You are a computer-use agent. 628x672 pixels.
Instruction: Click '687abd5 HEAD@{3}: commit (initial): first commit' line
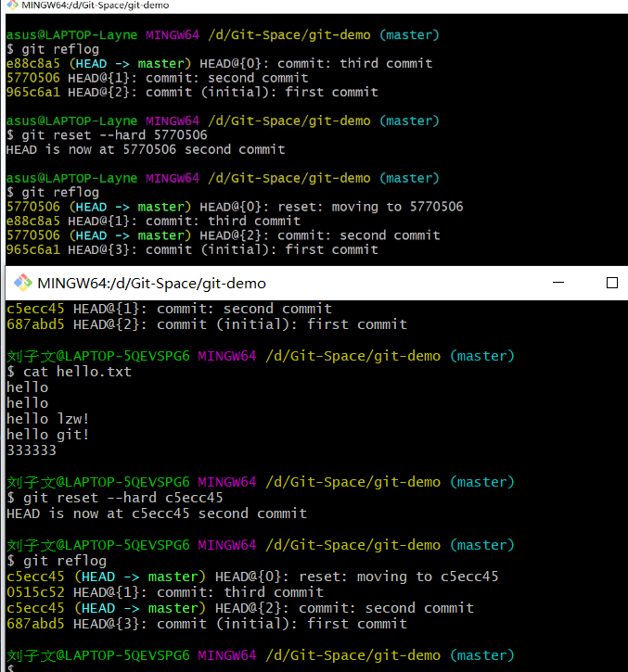click(207, 624)
